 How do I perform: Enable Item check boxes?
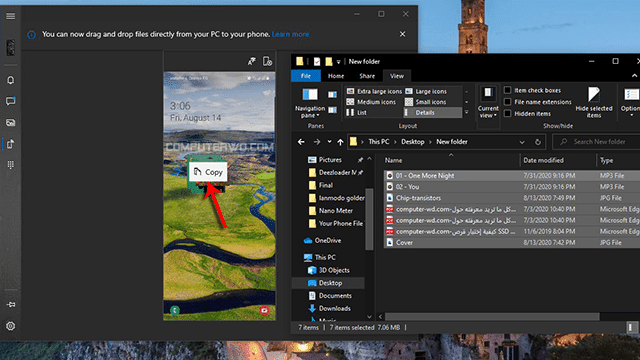click(507, 90)
